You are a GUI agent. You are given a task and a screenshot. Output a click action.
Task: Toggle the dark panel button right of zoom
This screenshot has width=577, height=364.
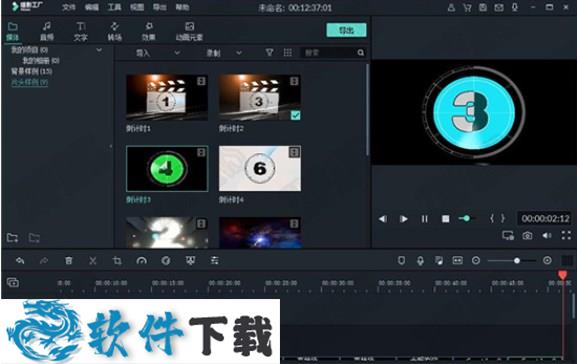coord(567,261)
